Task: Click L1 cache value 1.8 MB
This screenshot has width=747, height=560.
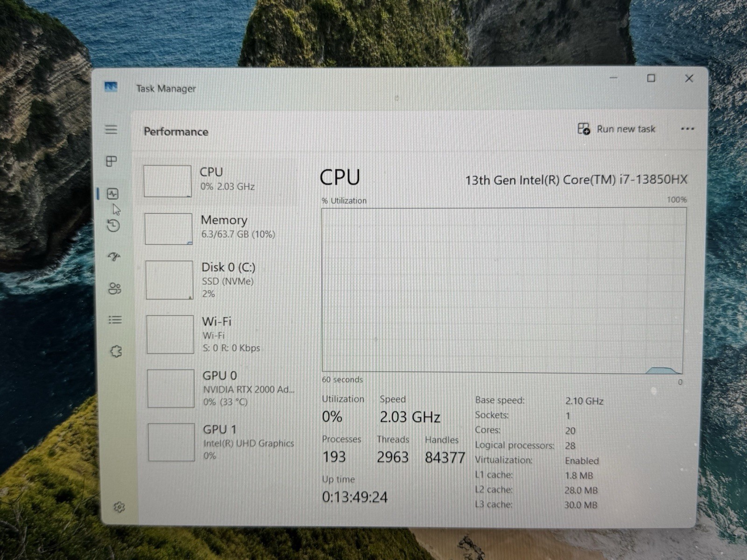Action: [x=579, y=476]
